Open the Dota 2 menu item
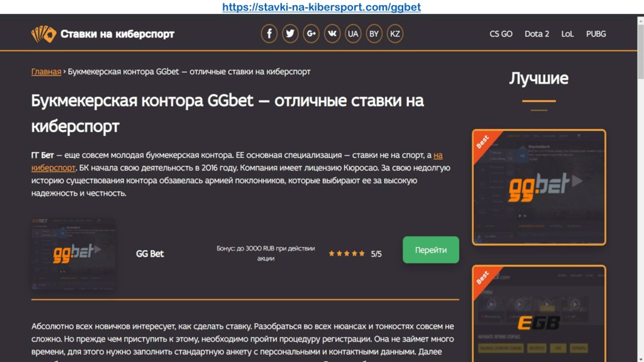644x362 pixels. tap(537, 34)
